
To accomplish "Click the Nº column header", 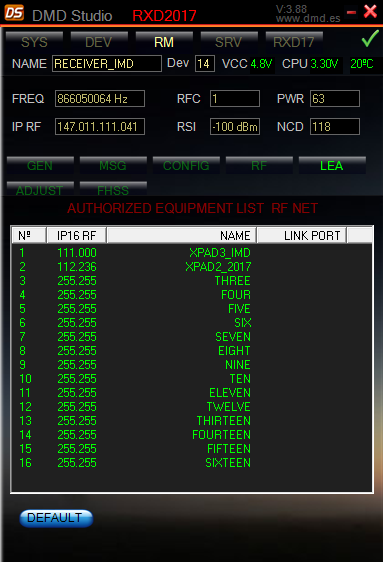I will [x=29, y=235].
